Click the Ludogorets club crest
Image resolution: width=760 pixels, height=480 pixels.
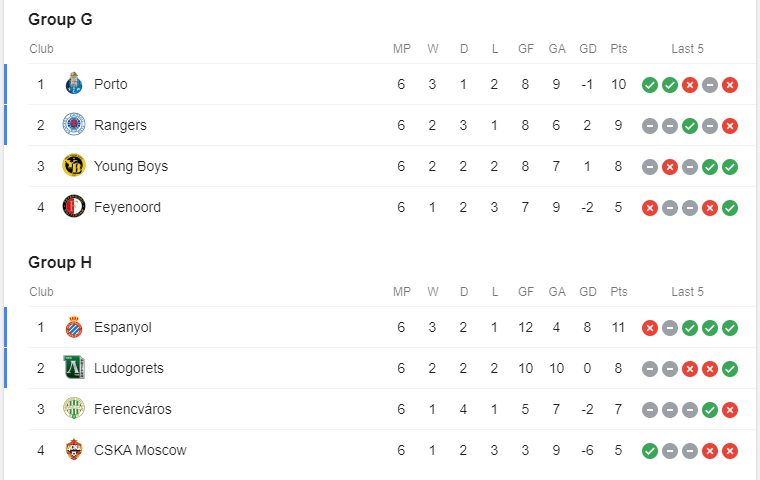(74, 368)
